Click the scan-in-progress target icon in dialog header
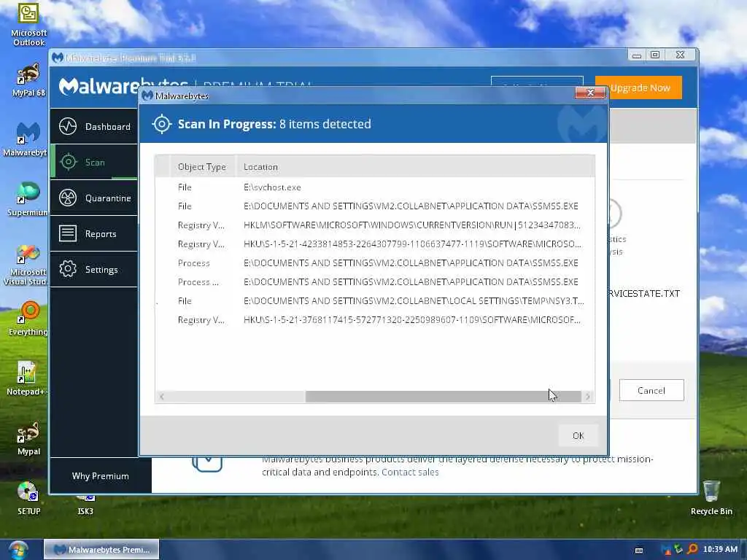Viewport: 747px width, 560px height. click(x=162, y=124)
